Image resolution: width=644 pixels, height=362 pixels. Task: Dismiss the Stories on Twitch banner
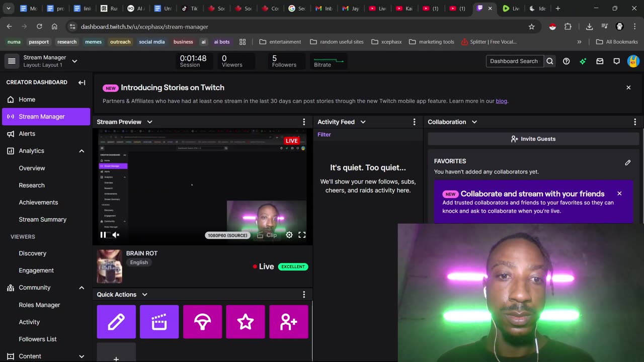(x=628, y=87)
